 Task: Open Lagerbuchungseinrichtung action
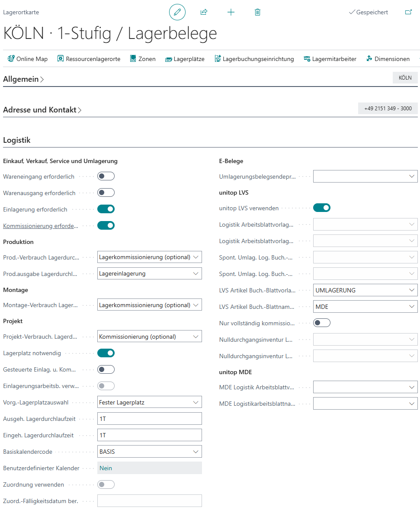[x=254, y=59]
